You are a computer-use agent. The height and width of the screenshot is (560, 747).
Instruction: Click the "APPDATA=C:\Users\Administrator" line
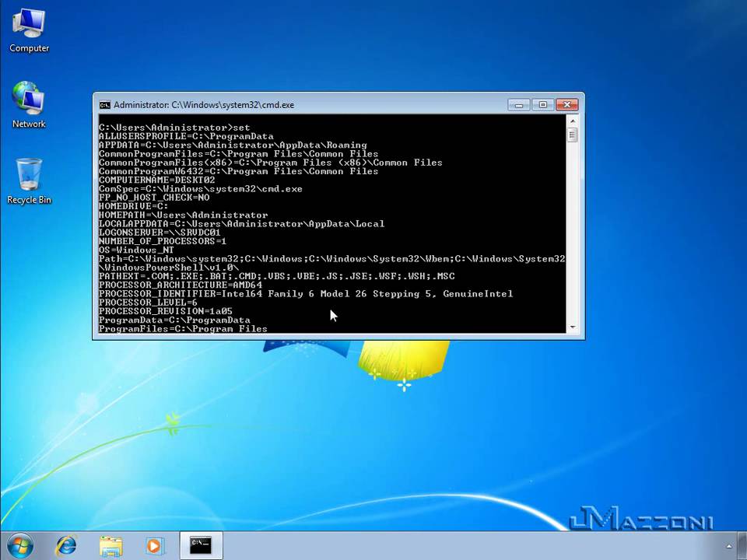coord(233,145)
